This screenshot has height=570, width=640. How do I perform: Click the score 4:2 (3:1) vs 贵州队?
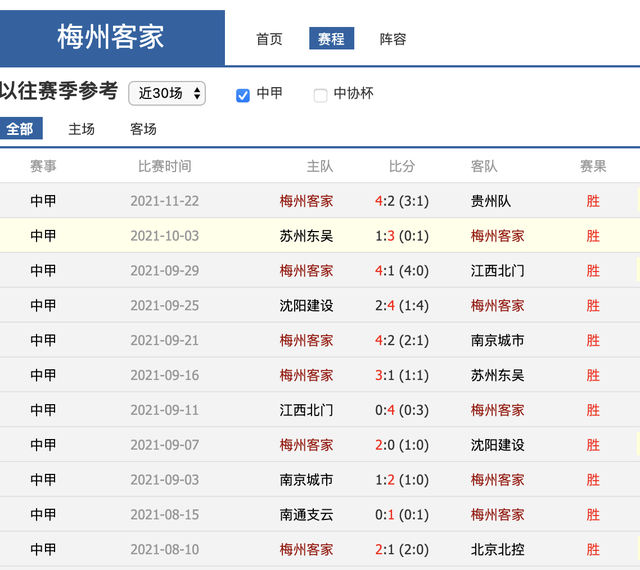[x=402, y=201]
